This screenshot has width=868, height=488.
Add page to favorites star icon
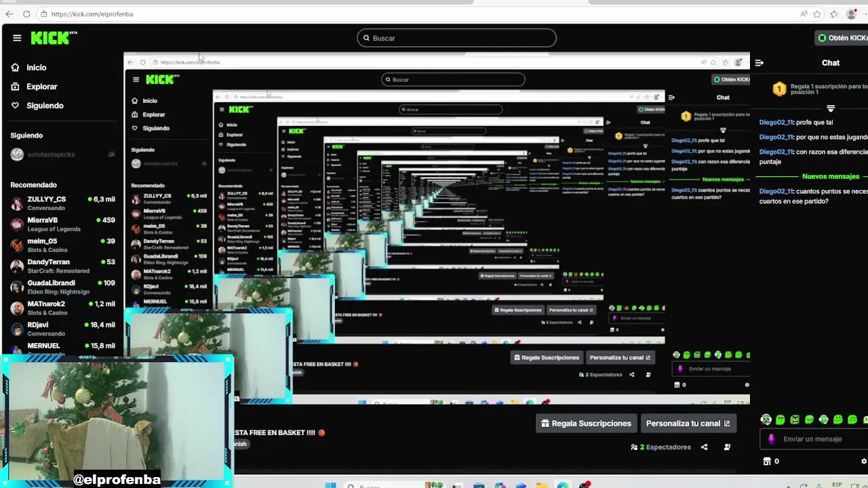click(x=818, y=14)
